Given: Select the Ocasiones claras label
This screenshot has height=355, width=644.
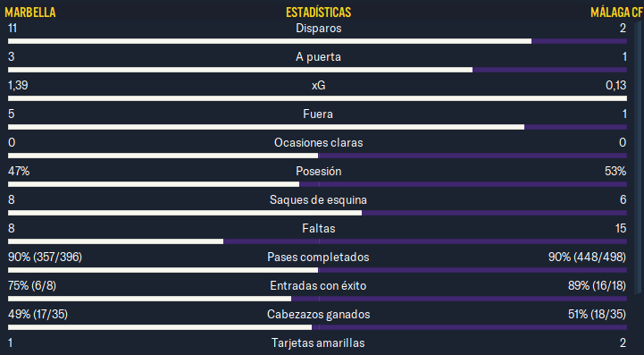Looking at the screenshot, I should click(x=318, y=143).
